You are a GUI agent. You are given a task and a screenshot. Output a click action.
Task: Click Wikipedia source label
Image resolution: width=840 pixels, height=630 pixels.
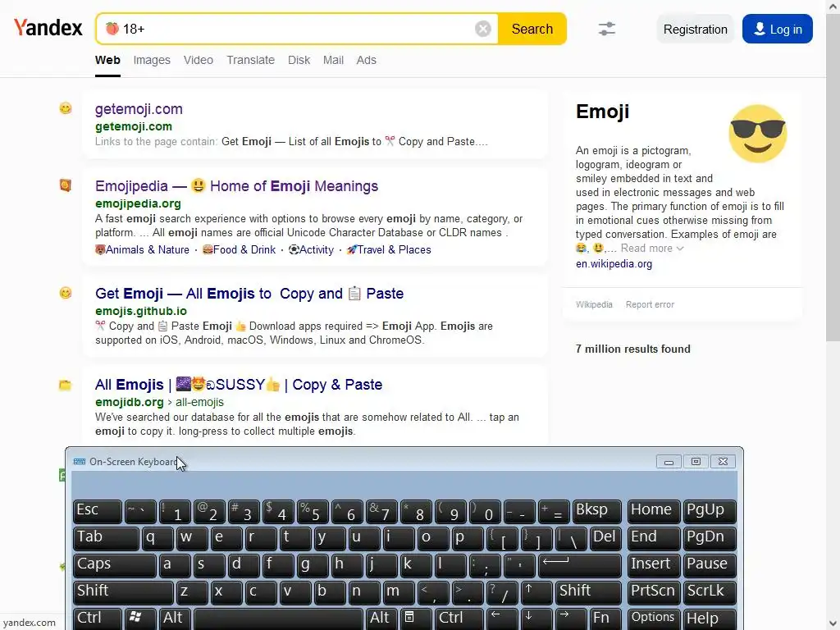pos(594,305)
